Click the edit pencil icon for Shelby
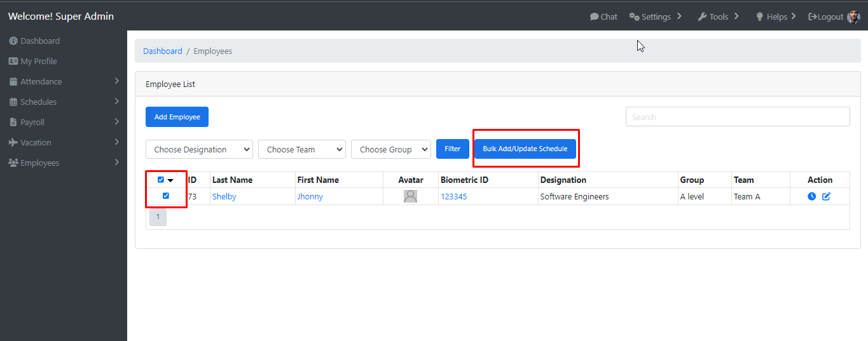This screenshot has height=341, width=868. 827,196
